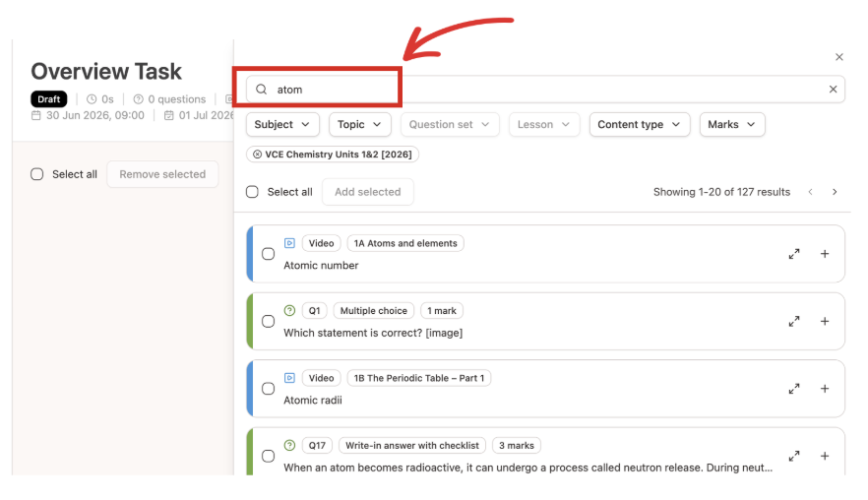Open the Topic filter dropdown

(360, 125)
